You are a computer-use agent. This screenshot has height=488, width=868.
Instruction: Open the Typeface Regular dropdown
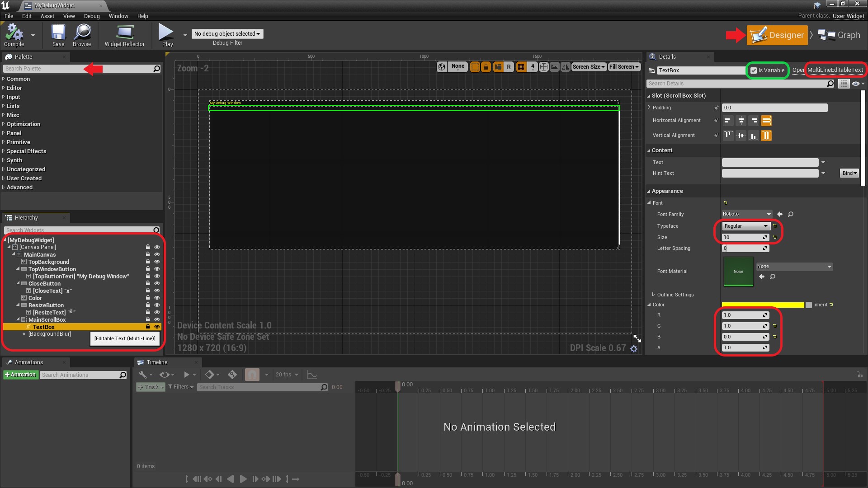(745, 226)
